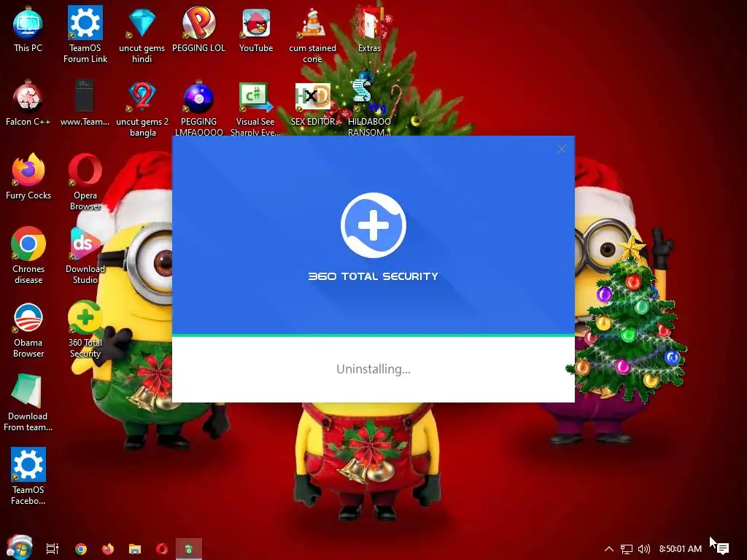
Task: Launch Chrome from the taskbar
Action: 81,548
